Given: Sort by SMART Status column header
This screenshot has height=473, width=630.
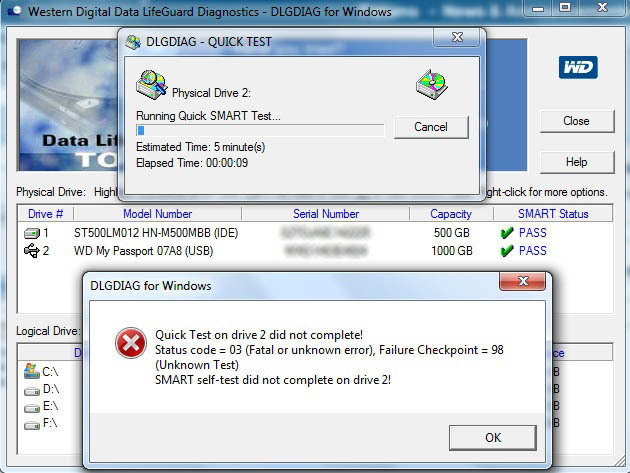Looking at the screenshot, I should (553, 214).
